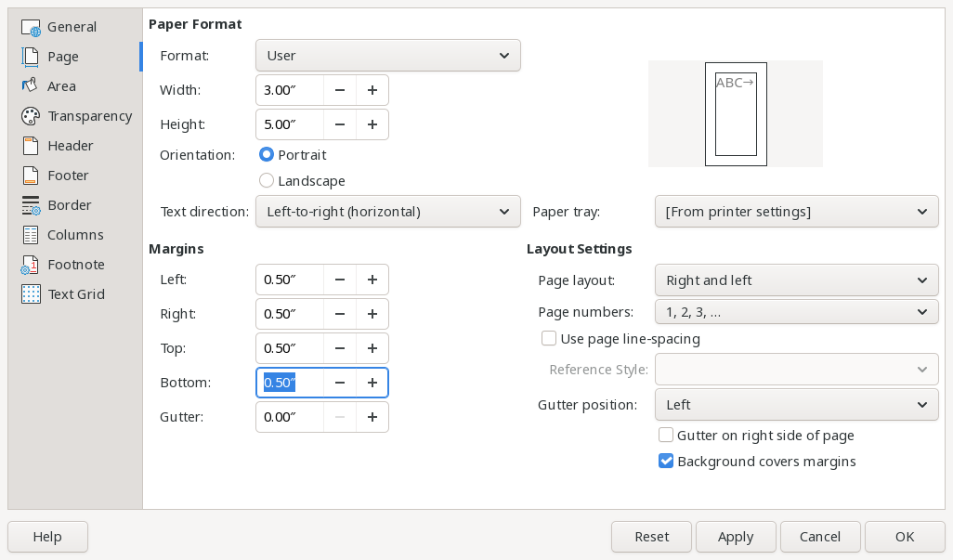Open the Page layout dropdown
This screenshot has width=953, height=560.
click(x=796, y=280)
